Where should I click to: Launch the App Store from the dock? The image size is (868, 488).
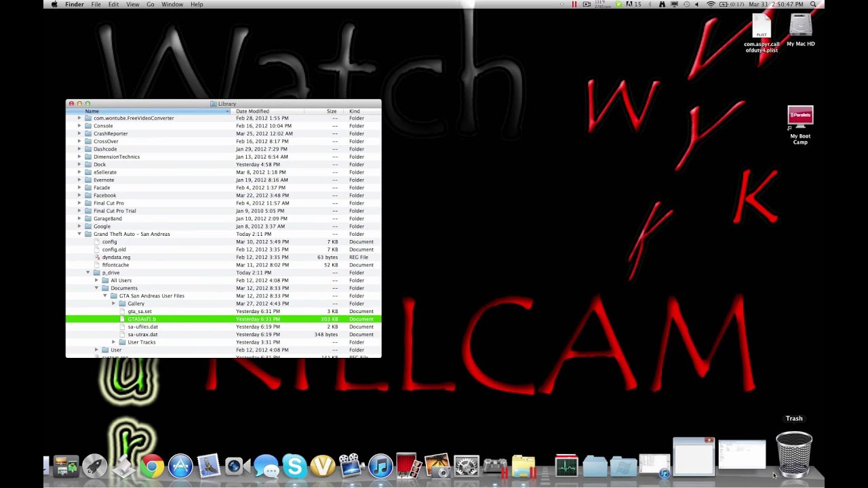(180, 466)
